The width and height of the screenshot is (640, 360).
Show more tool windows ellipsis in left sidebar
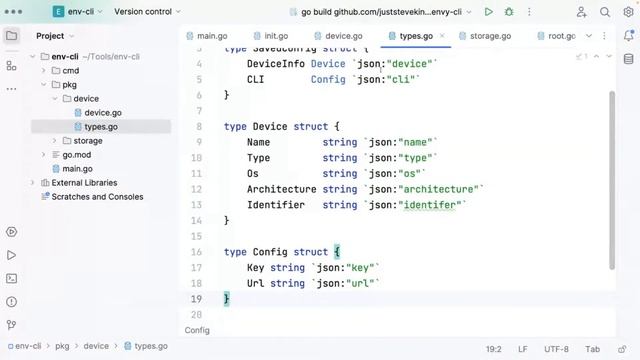11,89
